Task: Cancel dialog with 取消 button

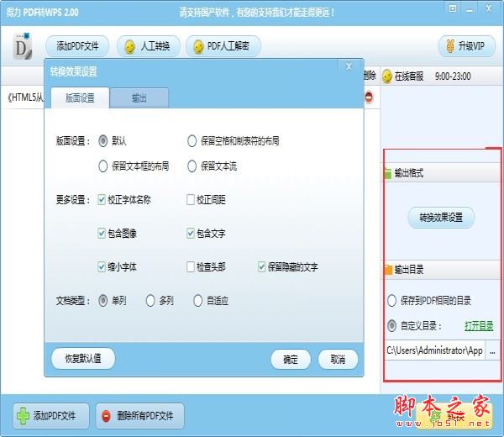Action: point(338,359)
